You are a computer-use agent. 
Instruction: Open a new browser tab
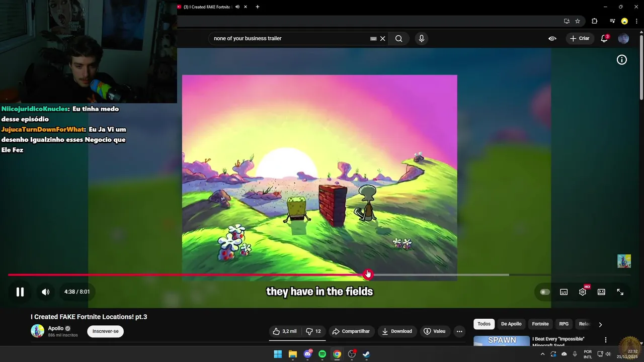pos(258,7)
